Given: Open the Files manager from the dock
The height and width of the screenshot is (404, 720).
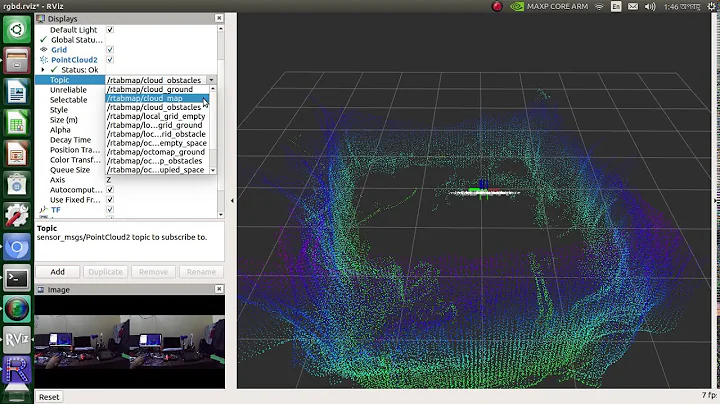Looking at the screenshot, I should coord(17,61).
